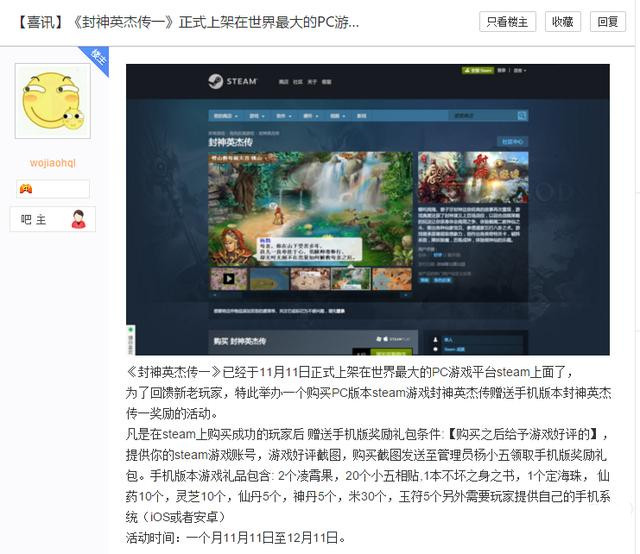This screenshot has width=640, height=554.
Task: Click the Steam logo in the embedded image
Action: click(233, 81)
